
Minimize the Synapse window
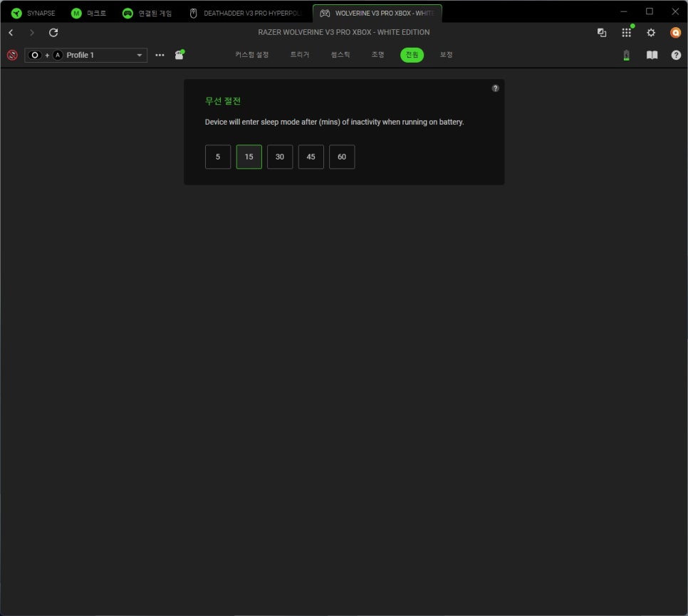623,11
